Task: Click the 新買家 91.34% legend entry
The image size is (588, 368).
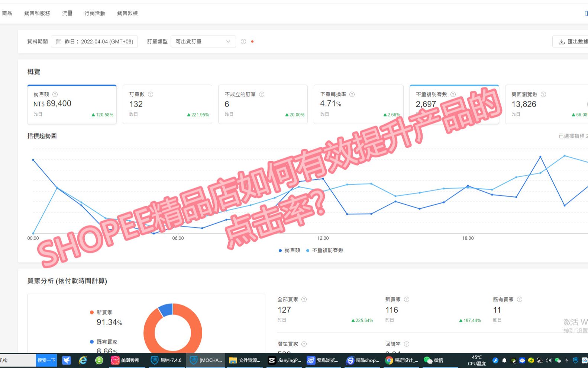Action: (106, 318)
